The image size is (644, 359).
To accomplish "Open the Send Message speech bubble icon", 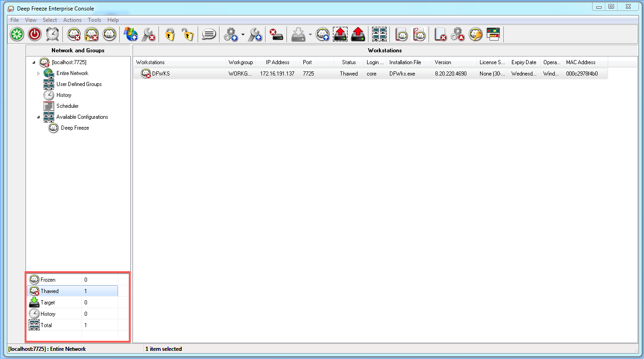I will click(209, 34).
